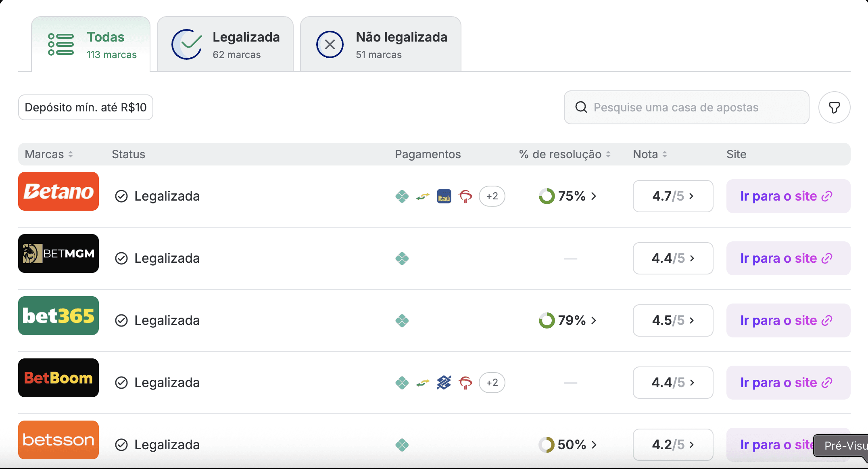
Task: Click the BetMGM logo
Action: (58, 253)
